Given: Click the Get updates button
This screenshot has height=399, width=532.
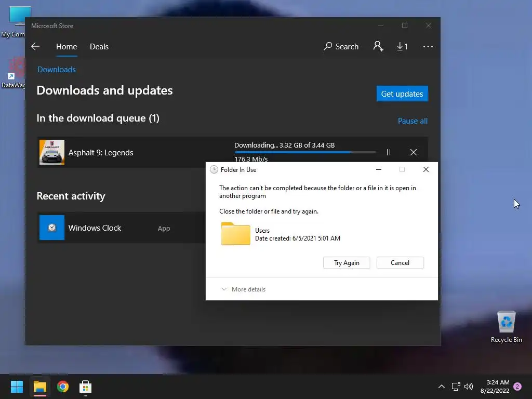Looking at the screenshot, I should point(402,94).
